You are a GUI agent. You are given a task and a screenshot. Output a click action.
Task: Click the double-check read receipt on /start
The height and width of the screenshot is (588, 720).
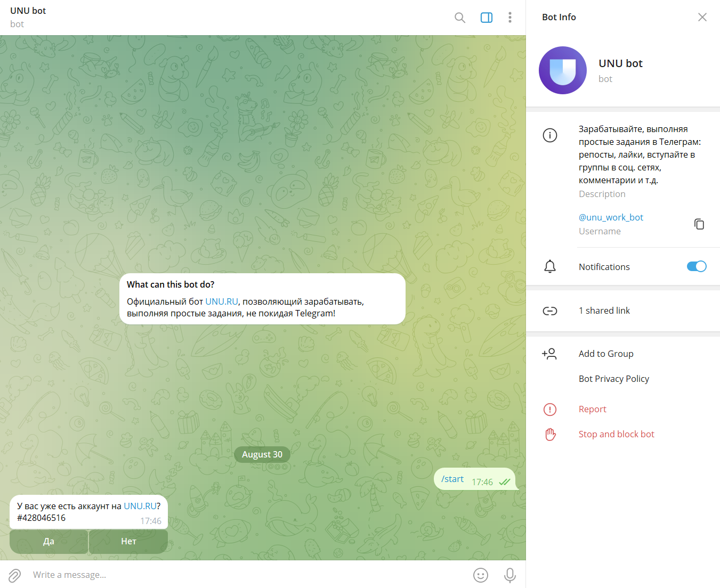pos(505,482)
